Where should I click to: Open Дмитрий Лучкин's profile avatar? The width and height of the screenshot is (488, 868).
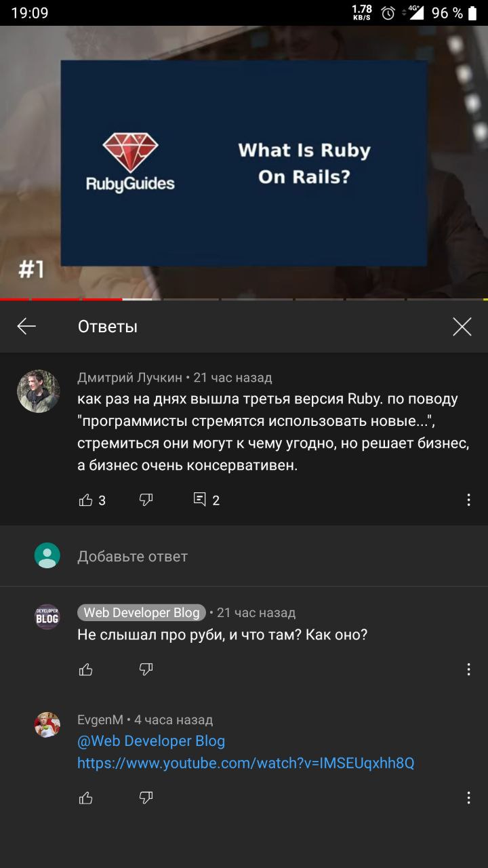pyautogui.click(x=38, y=391)
